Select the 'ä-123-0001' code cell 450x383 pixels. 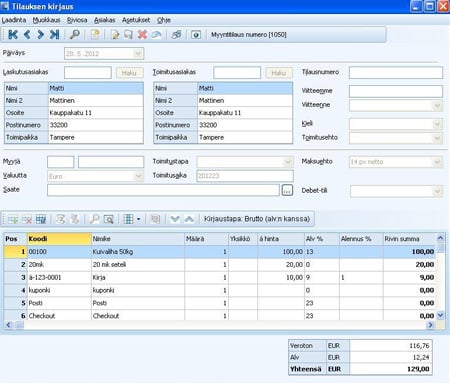(59, 277)
